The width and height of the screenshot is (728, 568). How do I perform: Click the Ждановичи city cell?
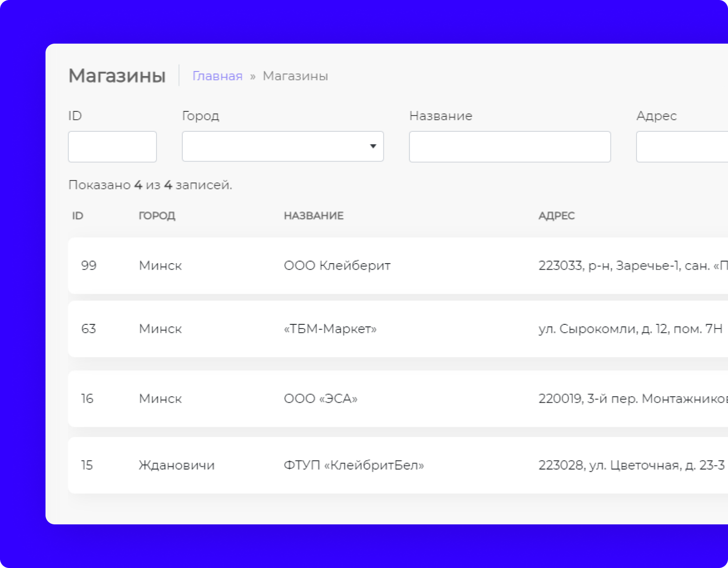click(176, 465)
